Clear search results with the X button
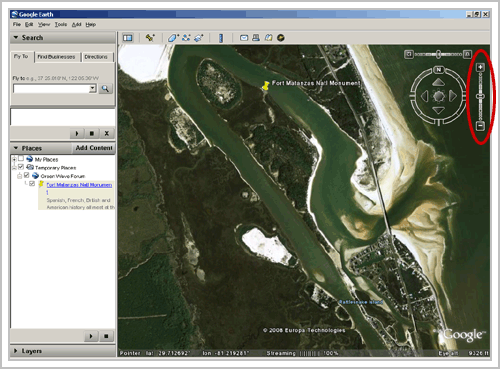Screen dimensions: 500x369 (107, 133)
